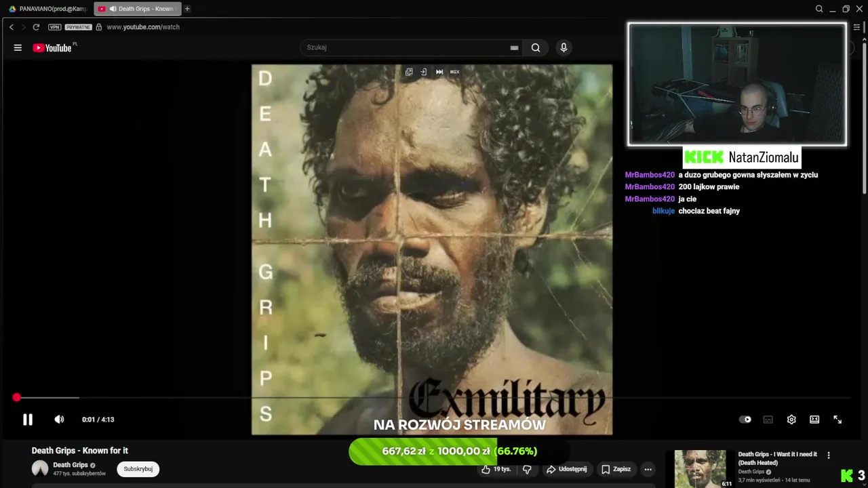
Task: Like the video showing 19 tys.
Action: click(496, 469)
